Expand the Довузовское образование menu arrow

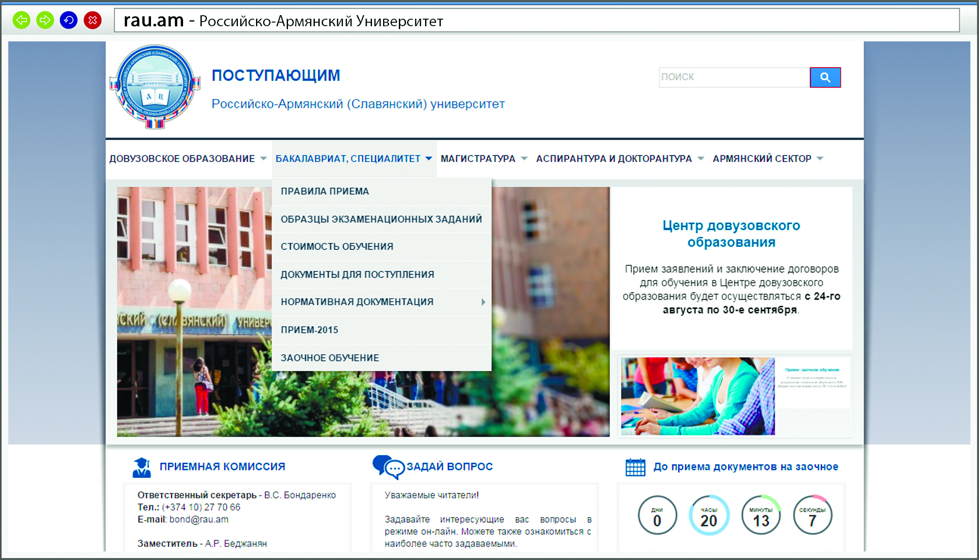coord(264,159)
